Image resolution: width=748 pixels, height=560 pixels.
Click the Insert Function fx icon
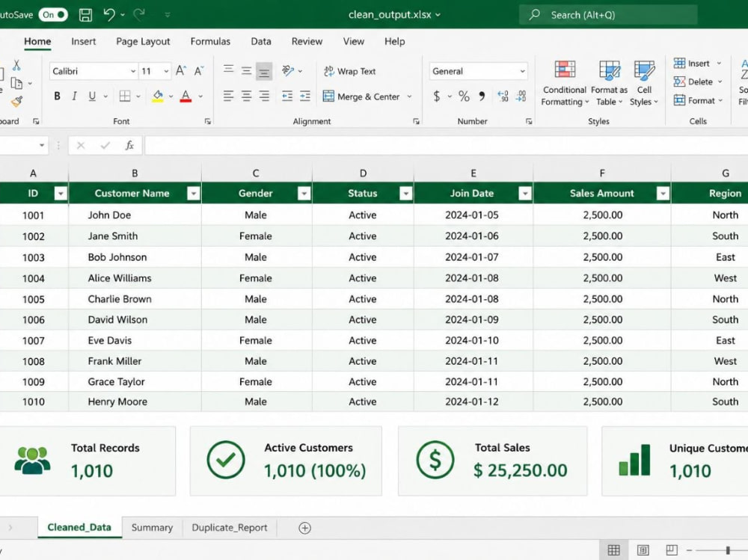[x=129, y=146]
